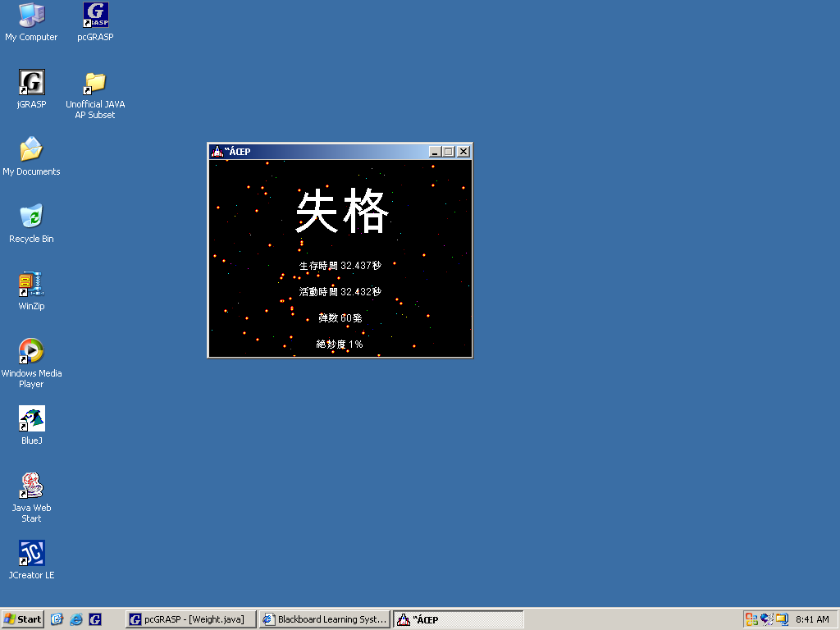Select the JCreator LE desktop icon
Viewport: 840px width, 630px height.
point(31,554)
